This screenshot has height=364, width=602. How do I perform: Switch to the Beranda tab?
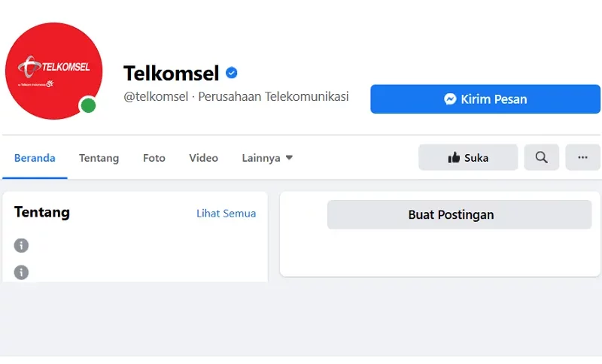coord(35,158)
